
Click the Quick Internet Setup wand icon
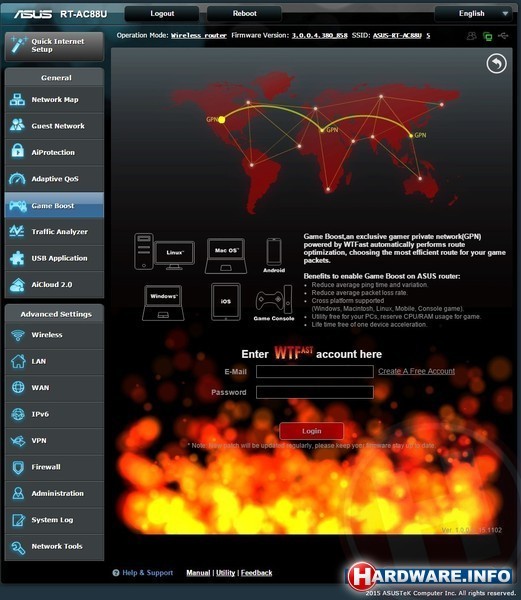click(x=18, y=45)
